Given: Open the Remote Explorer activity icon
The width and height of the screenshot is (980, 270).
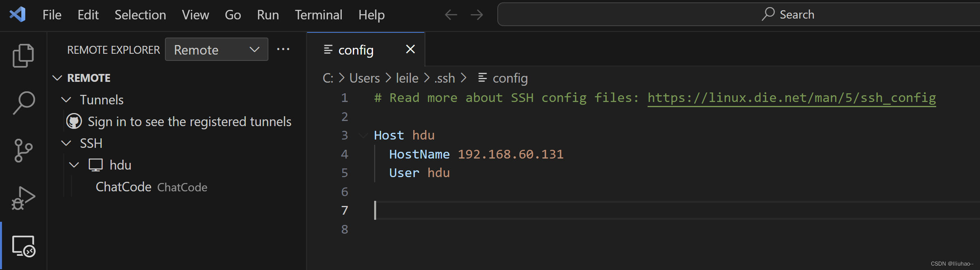Looking at the screenshot, I should tap(24, 246).
